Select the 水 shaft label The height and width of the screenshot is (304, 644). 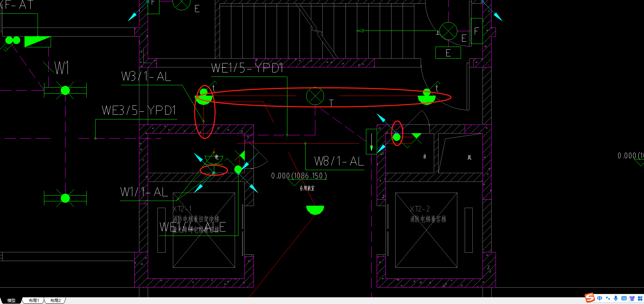point(424,157)
